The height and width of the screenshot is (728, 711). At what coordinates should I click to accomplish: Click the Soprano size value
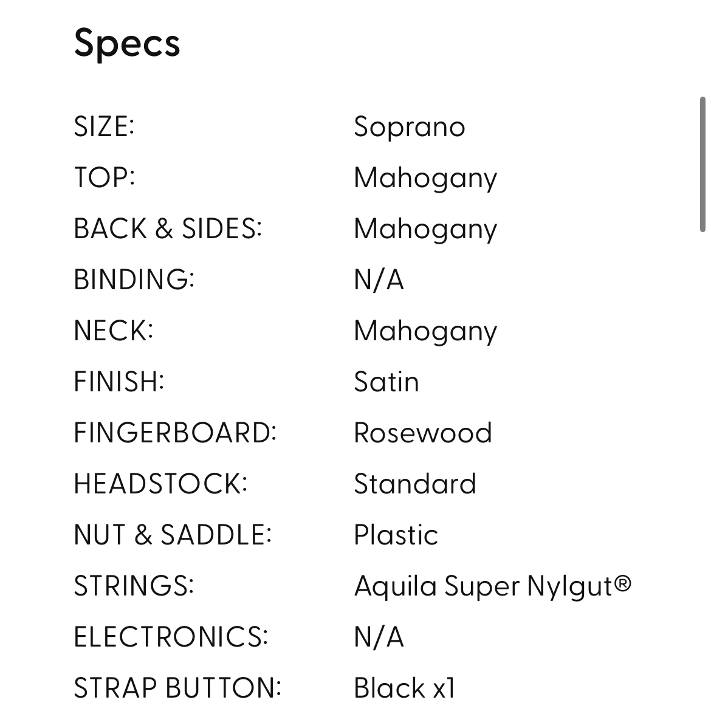pyautogui.click(x=409, y=127)
